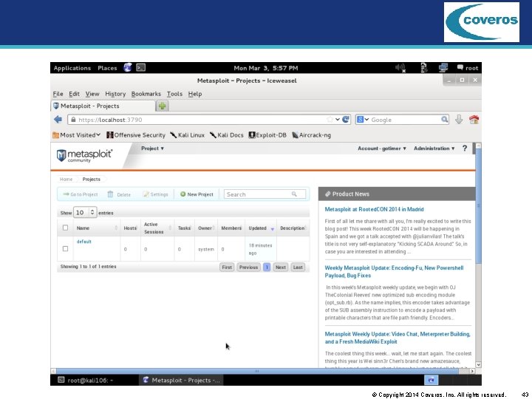Image resolution: width=532 pixels, height=399 pixels.
Task: Sort the table by Updated column
Action: coord(261,228)
